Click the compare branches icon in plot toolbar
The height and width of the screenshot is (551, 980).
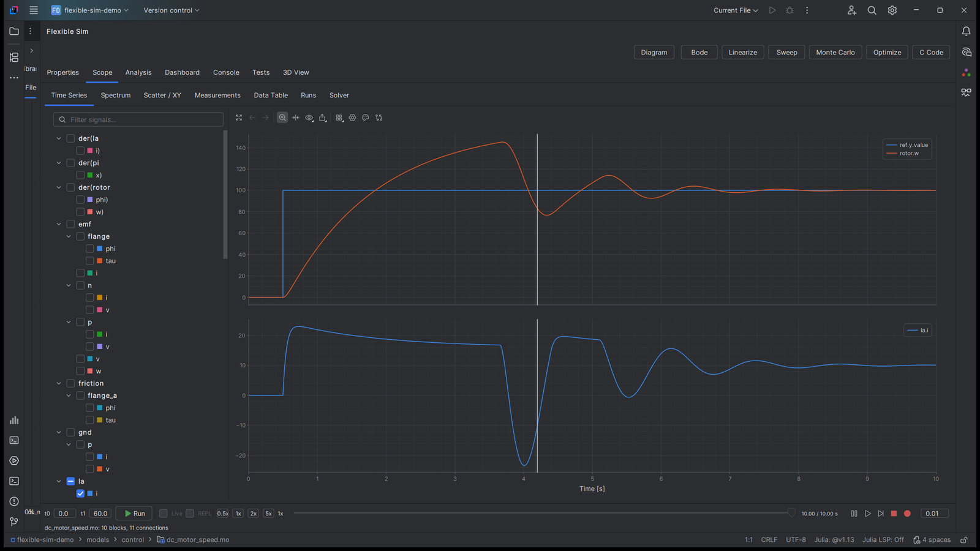[379, 118]
